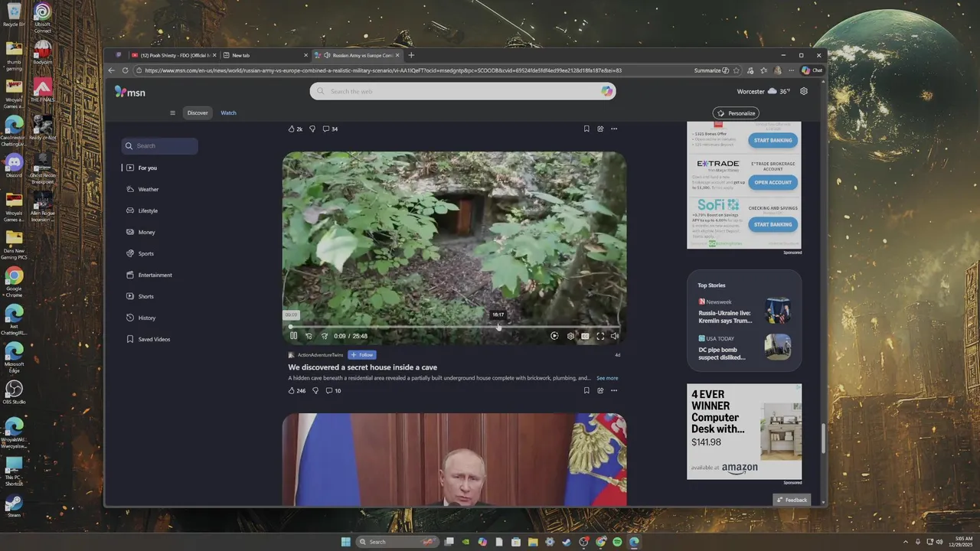Open Copilot Chat in Edge toolbar
Viewport: 980px width, 551px height.
(812, 70)
